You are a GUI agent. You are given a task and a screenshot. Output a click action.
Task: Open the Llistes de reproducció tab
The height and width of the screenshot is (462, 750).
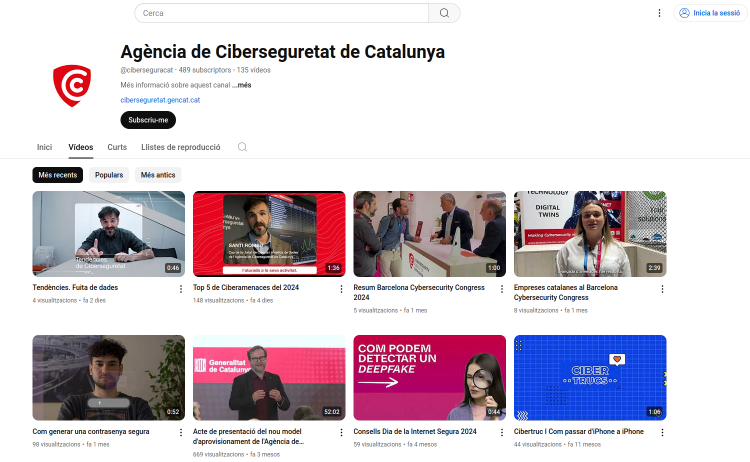click(181, 147)
